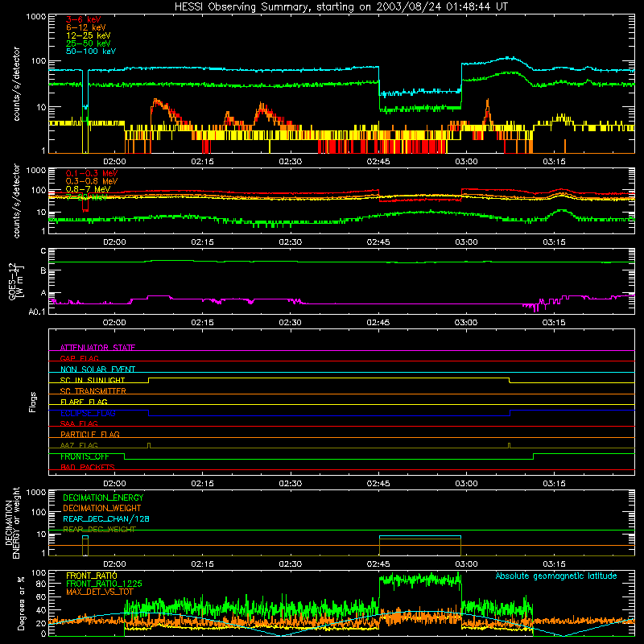Select the C level on GOES axis
The width and height of the screenshot is (644, 644).
click(43, 251)
